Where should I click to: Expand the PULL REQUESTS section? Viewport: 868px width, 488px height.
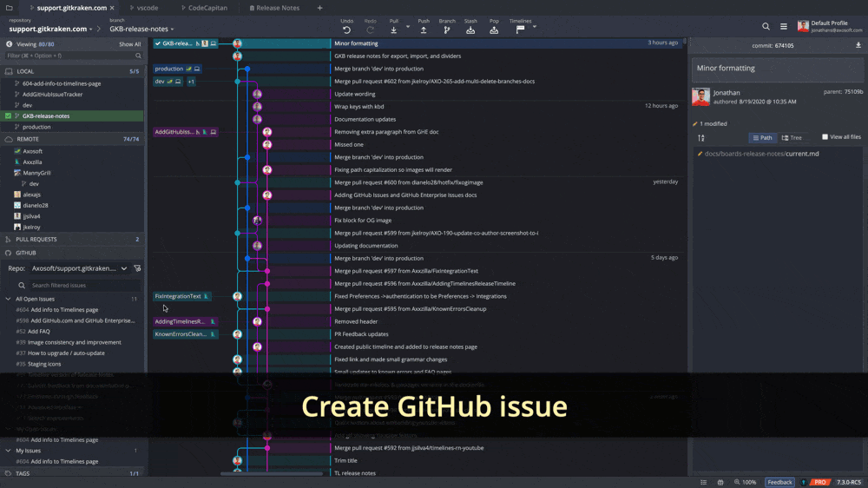72,240
